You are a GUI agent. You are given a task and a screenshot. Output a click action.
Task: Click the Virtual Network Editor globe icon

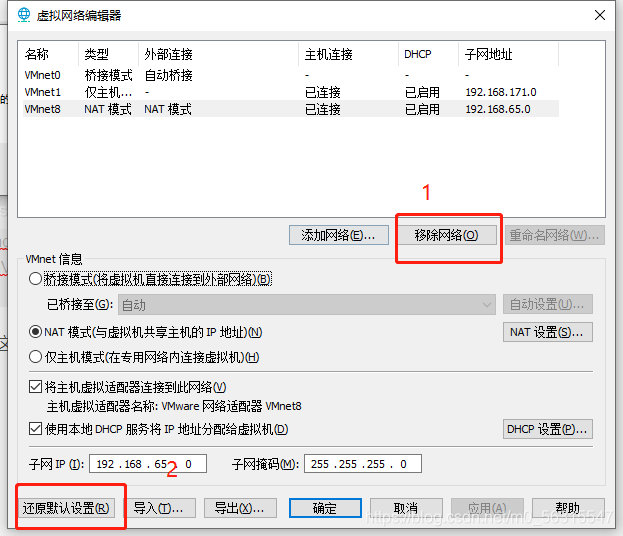pos(24,15)
